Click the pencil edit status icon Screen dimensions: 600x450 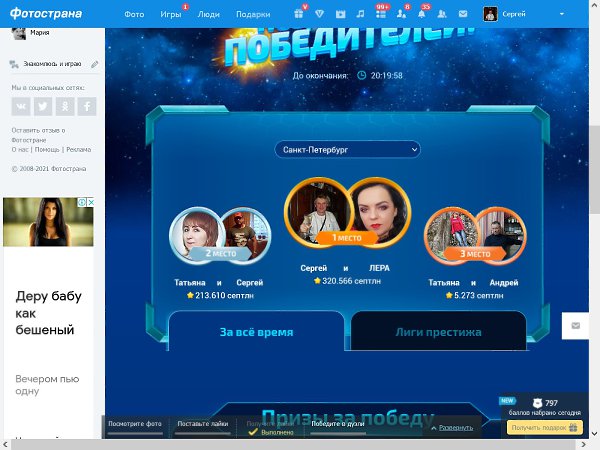pos(94,64)
